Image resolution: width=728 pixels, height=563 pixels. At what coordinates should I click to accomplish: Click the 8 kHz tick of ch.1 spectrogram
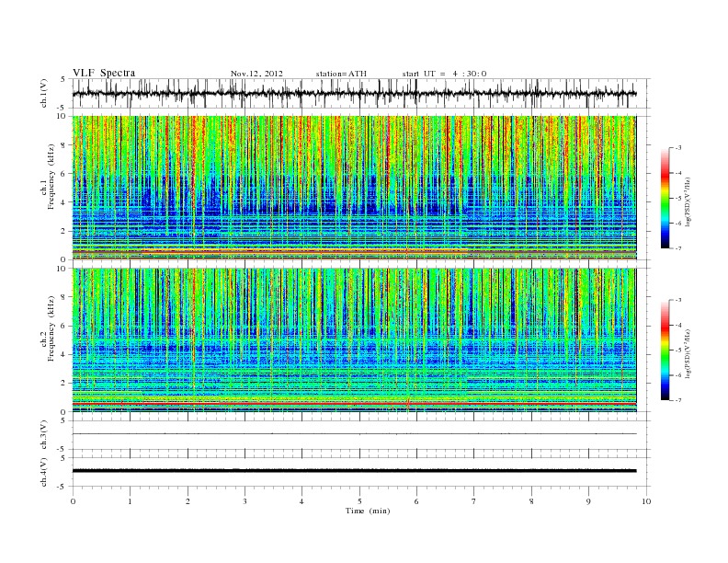click(64, 145)
